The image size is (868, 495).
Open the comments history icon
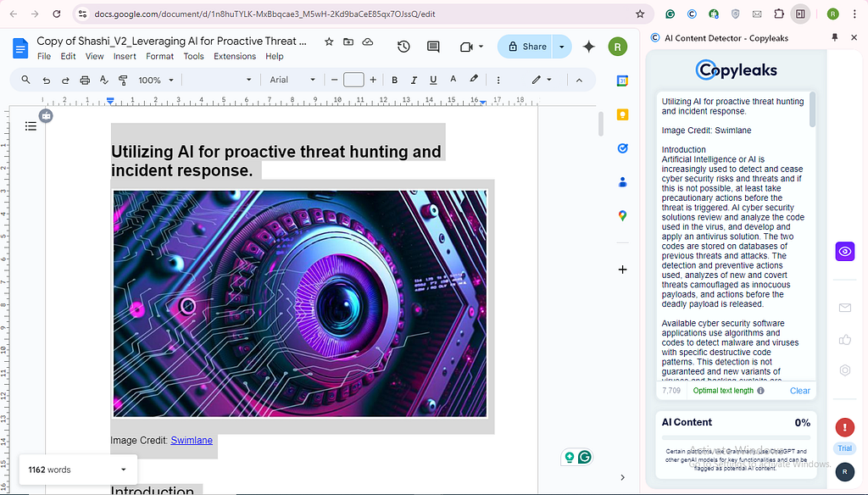pos(433,47)
